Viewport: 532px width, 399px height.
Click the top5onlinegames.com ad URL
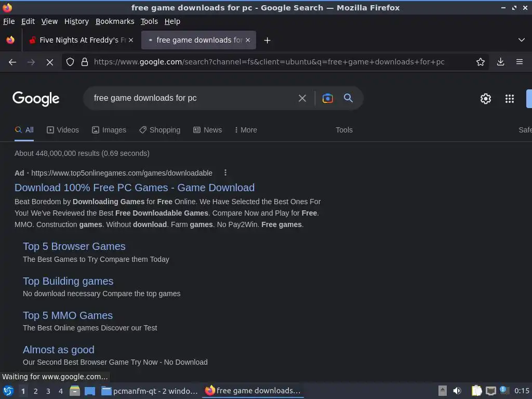tap(122, 173)
